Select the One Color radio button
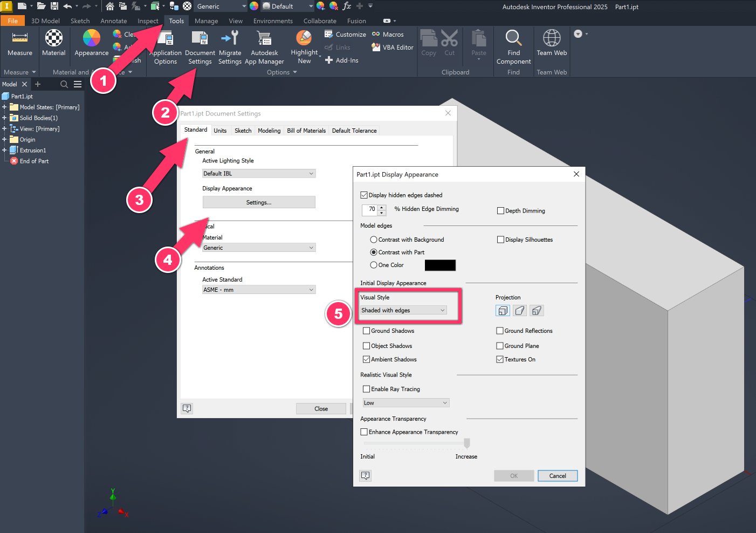 [374, 265]
